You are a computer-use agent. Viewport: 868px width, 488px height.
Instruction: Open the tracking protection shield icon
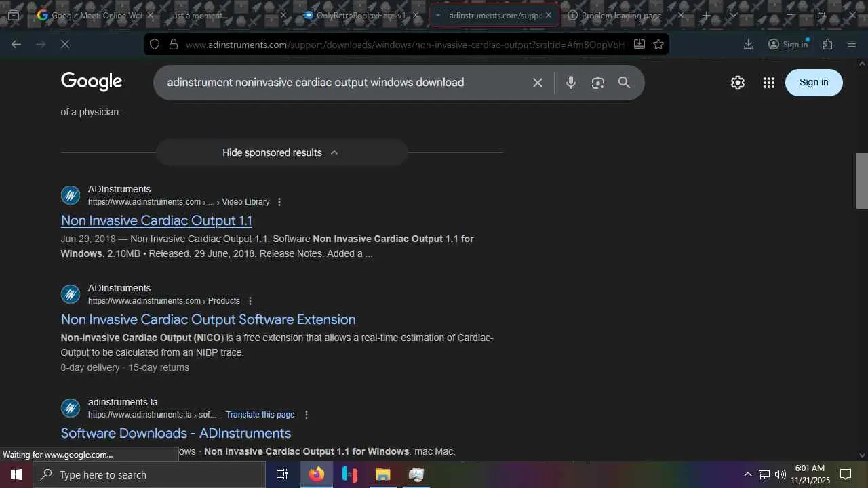(x=155, y=44)
